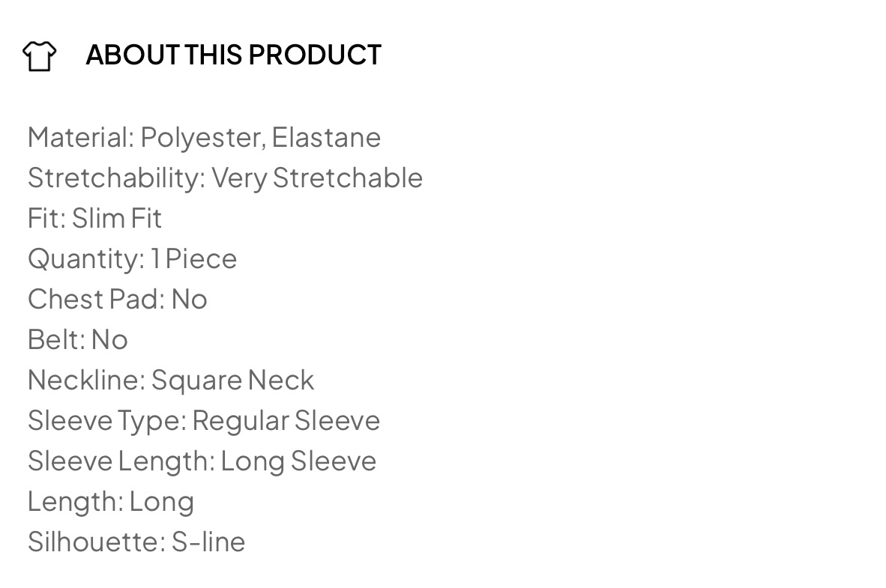This screenshot has width=886, height=588.
Task: Click the 'About This Product' heading
Action: pos(233,55)
